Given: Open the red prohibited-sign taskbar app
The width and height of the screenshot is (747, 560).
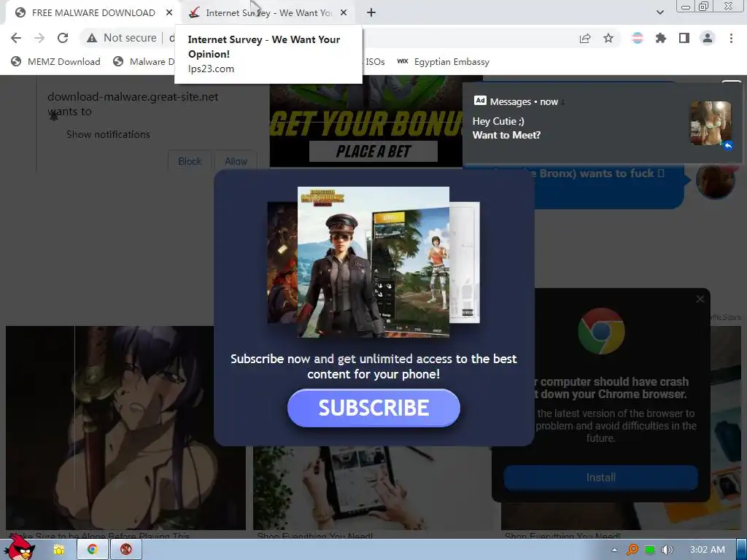Looking at the screenshot, I should (x=125, y=550).
